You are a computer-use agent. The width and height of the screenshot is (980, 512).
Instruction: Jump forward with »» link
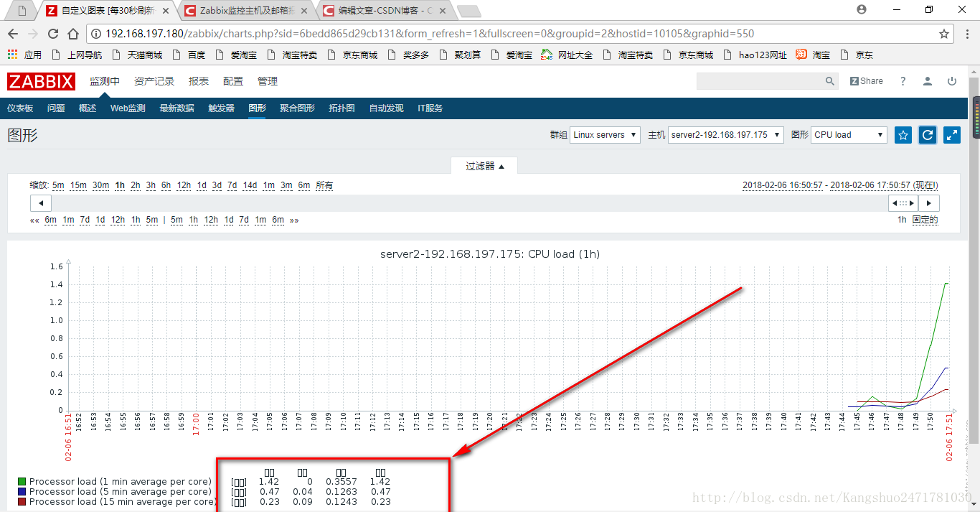coord(294,220)
